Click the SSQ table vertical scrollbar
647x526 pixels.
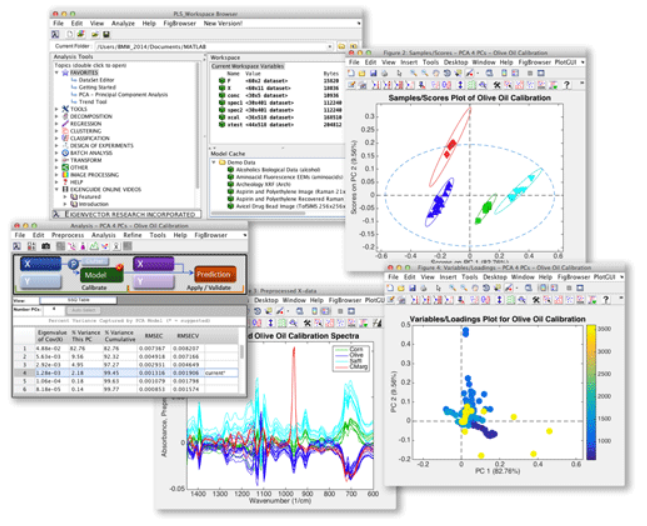point(242,352)
